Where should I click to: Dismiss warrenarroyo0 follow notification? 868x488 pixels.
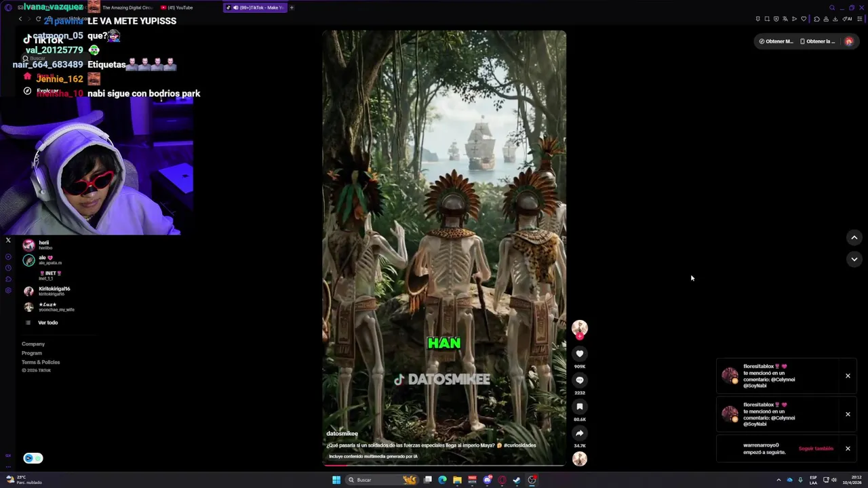848,449
